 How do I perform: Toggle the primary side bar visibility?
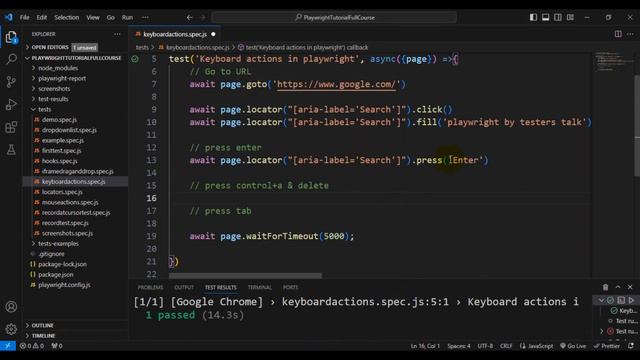(x=533, y=17)
